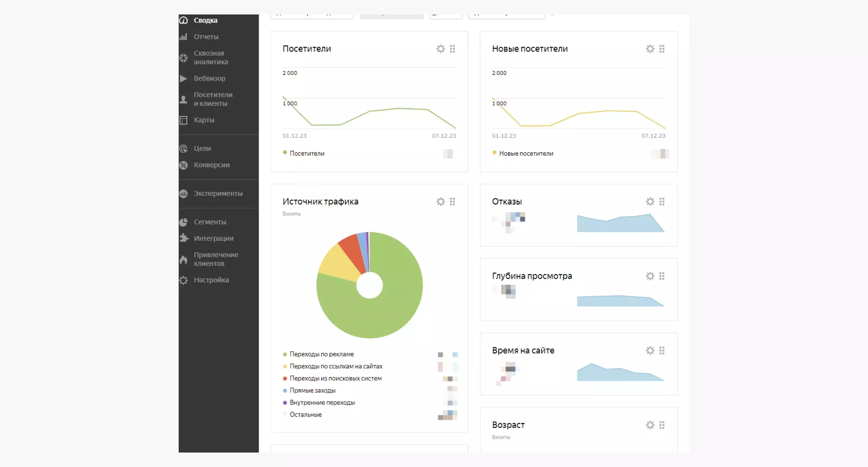
Task: Toggle Переходы из поисковых систем legend entry
Action: [x=335, y=378]
